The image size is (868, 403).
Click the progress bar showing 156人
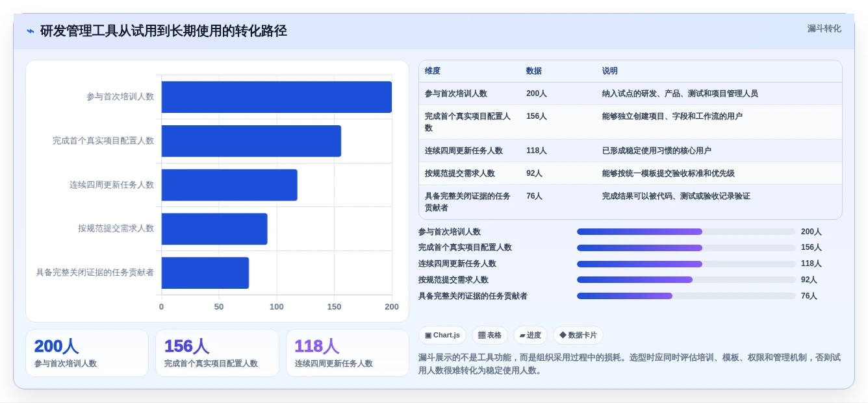686,248
